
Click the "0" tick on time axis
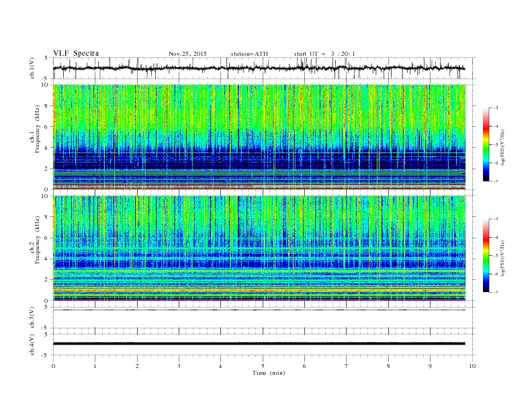point(53,366)
